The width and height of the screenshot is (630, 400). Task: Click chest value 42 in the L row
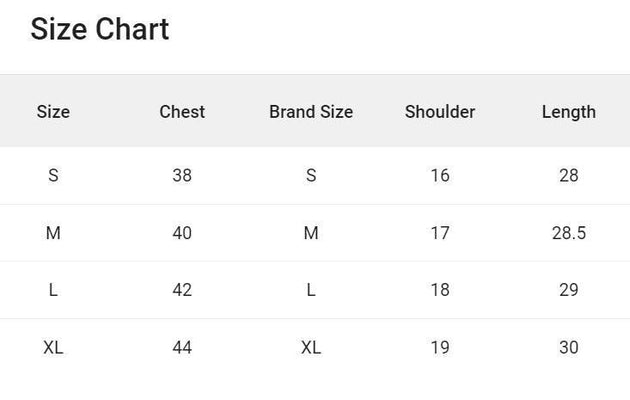[x=182, y=290]
